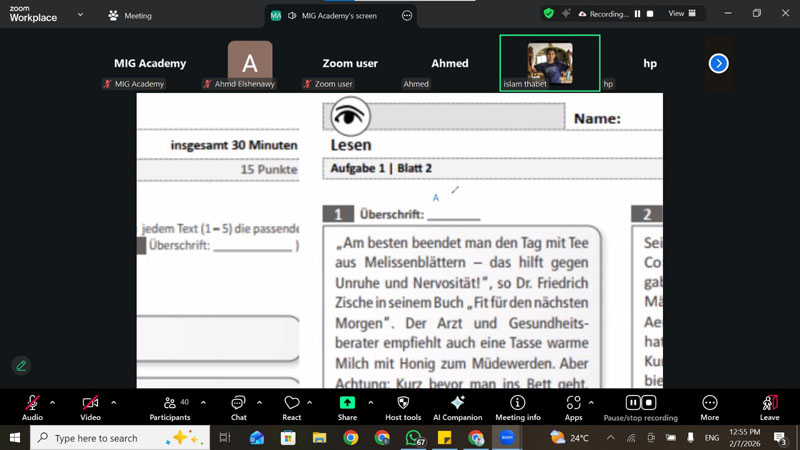Expand video options arrow next to Video
The height and width of the screenshot is (450, 800).
pos(113,402)
